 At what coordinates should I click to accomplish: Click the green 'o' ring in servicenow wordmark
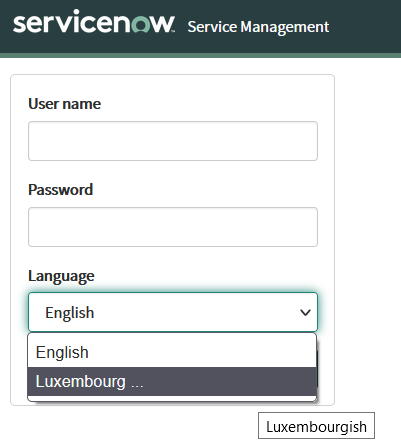pyautogui.click(x=140, y=24)
